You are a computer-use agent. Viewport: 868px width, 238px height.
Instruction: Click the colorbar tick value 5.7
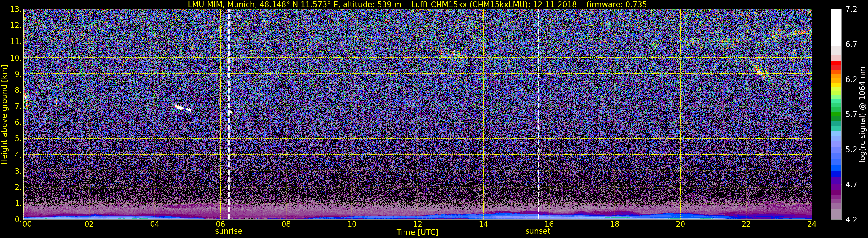click(851, 115)
